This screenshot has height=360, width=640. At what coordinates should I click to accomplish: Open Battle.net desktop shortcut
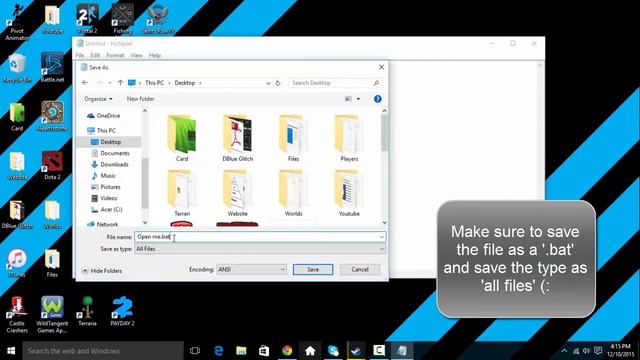52,68
